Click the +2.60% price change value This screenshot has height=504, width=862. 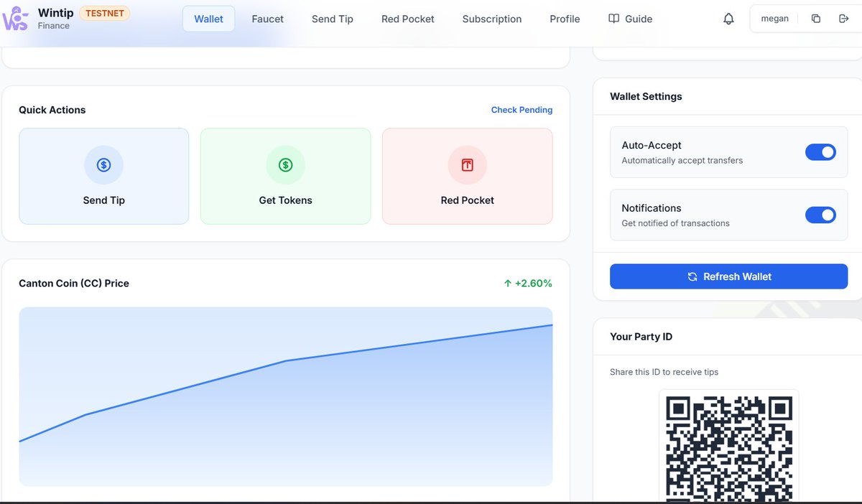pyautogui.click(x=534, y=284)
